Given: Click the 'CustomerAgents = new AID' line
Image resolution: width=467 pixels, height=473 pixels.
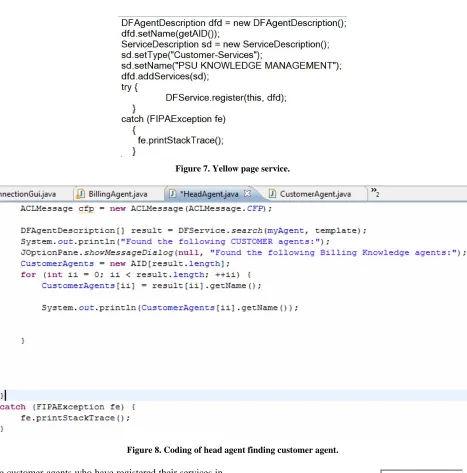Looking at the screenshot, I should 125,264.
